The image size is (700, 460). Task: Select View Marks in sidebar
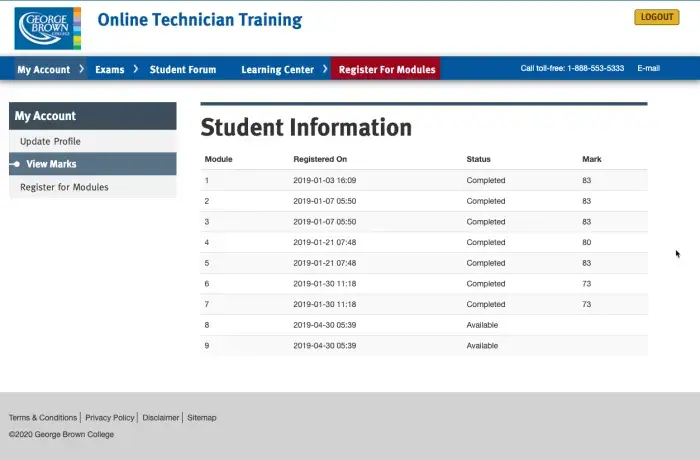coord(93,164)
